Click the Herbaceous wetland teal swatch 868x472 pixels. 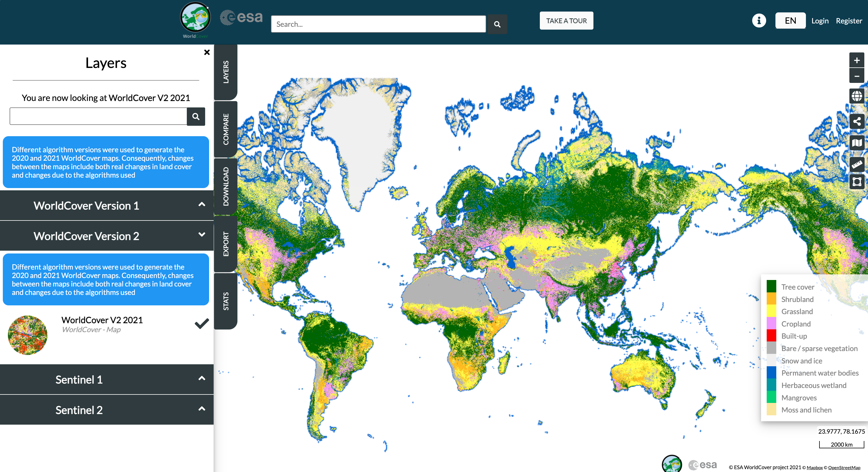(x=771, y=385)
